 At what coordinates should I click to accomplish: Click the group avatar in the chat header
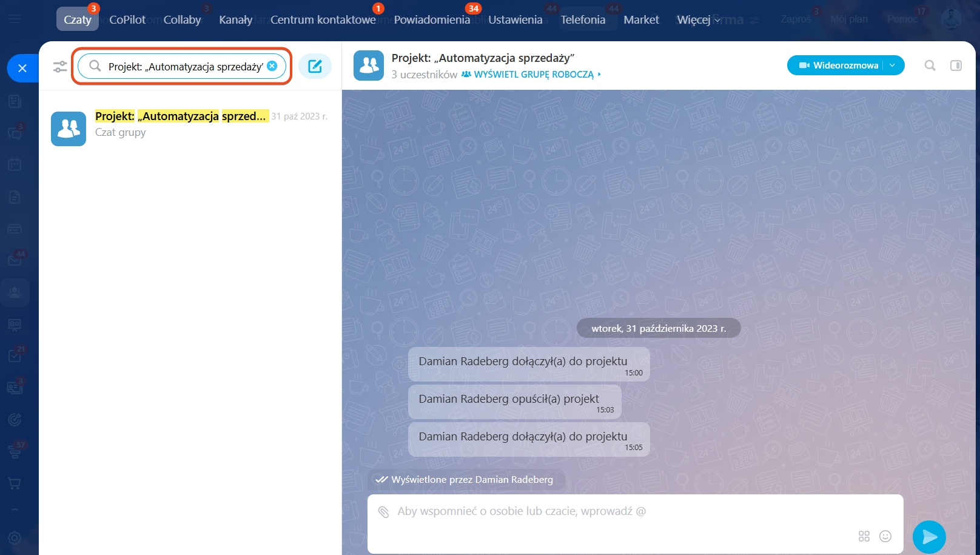pos(369,66)
